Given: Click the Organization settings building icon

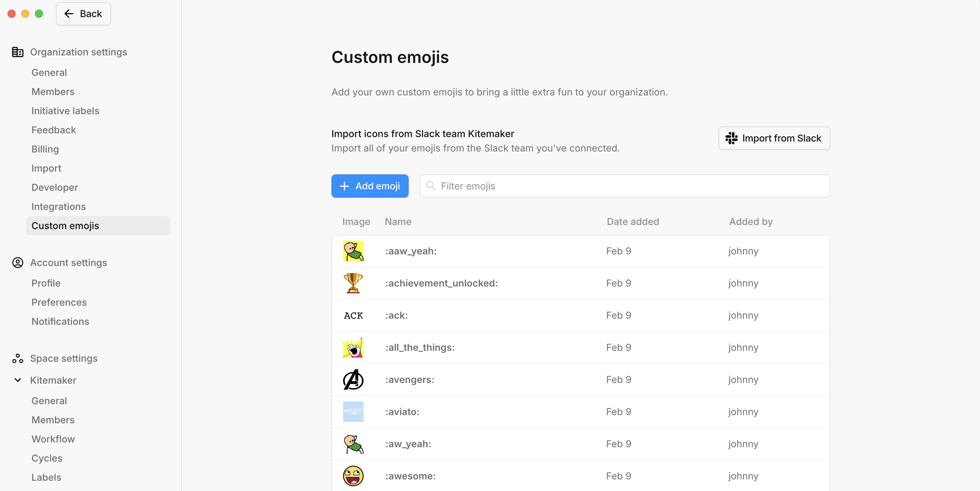Looking at the screenshot, I should click(x=17, y=52).
